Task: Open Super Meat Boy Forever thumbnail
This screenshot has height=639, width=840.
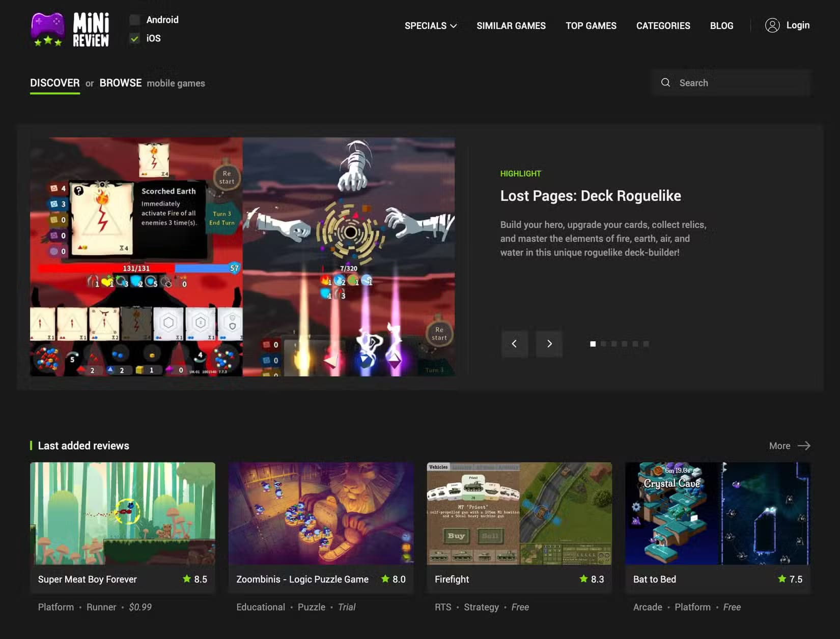Action: point(123,513)
